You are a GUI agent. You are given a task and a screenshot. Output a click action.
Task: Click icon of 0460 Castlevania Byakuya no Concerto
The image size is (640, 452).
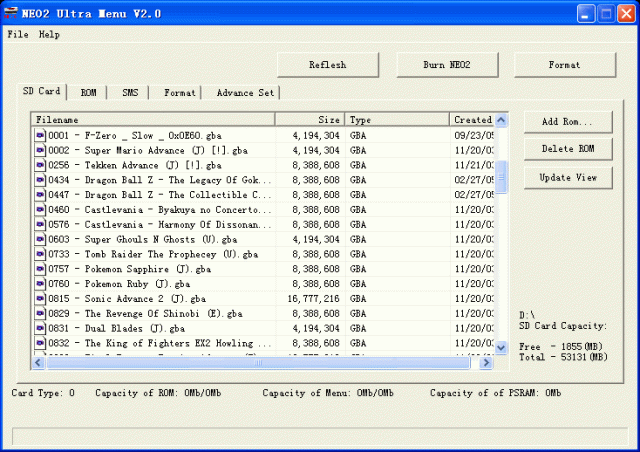40,209
